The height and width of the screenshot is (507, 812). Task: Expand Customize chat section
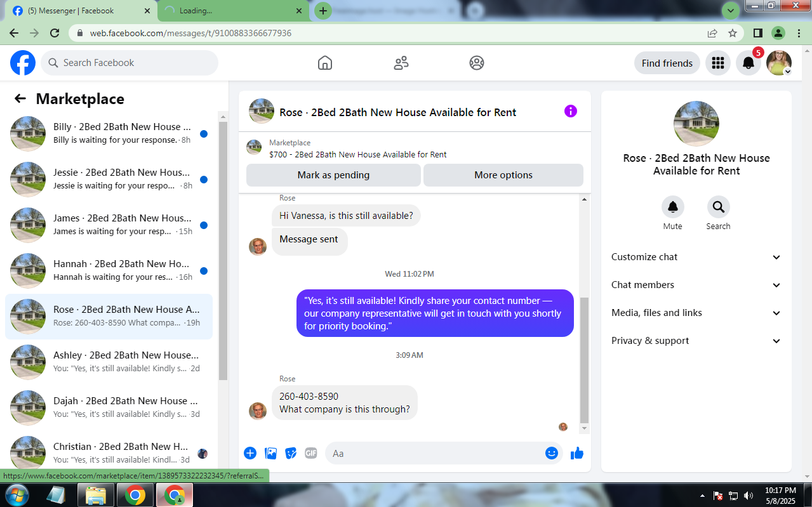click(x=696, y=257)
